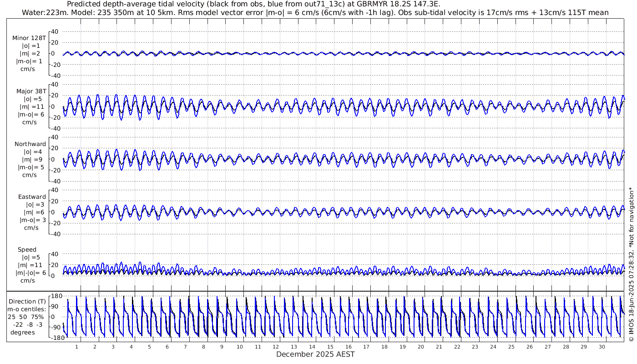
Task: Choose day 11 on the date axis
Action: coord(258,346)
